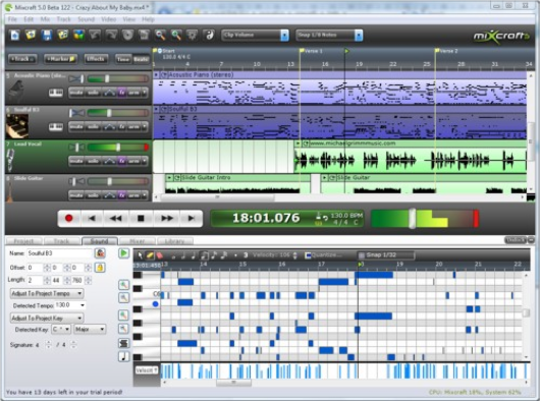Switch timeline to Beats mode
Image resolution: width=540 pixels, height=401 pixels.
[141, 59]
